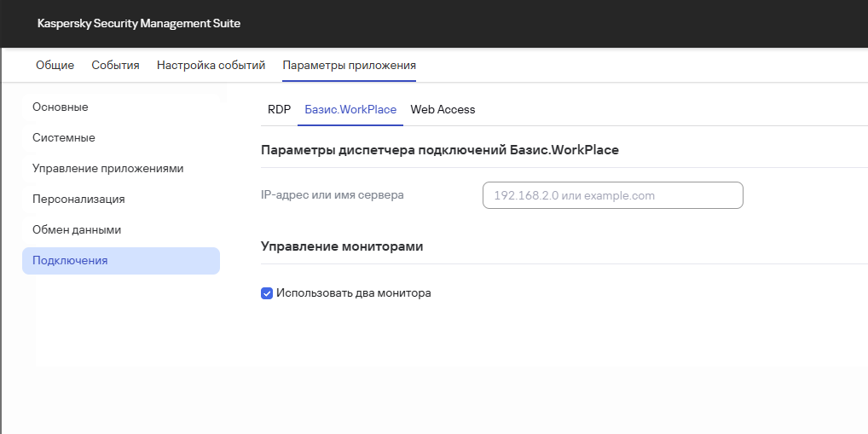Go to Системные settings in sidebar
868x434 pixels.
coord(64,138)
